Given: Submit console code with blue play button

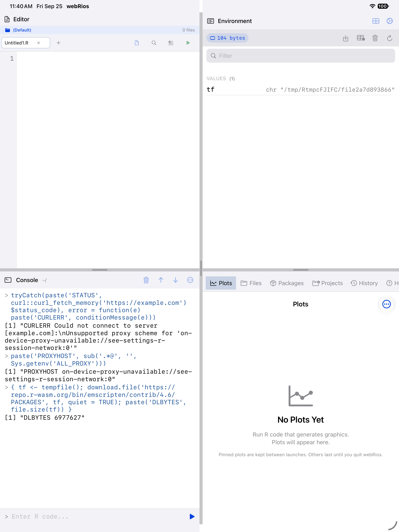Looking at the screenshot, I should (192, 516).
